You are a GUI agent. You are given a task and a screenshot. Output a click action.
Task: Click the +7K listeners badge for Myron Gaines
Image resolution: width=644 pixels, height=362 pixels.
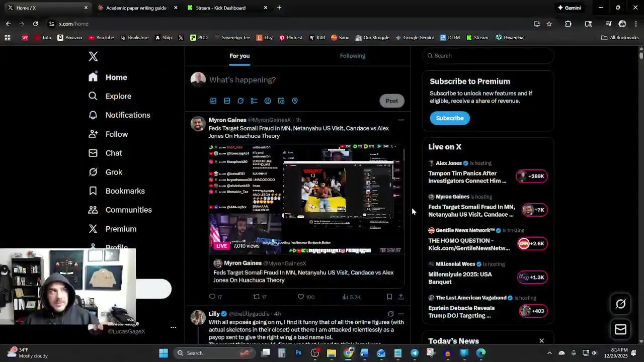tap(534, 210)
